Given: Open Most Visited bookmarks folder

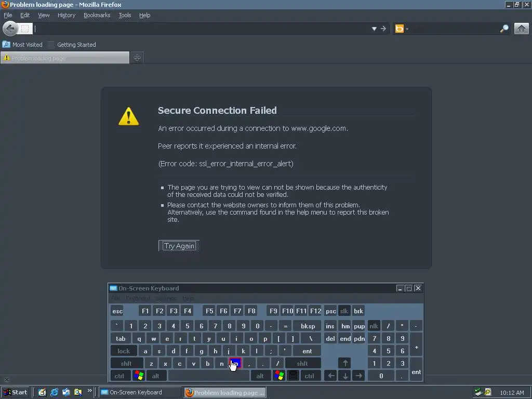Looking at the screenshot, I should 22,45.
